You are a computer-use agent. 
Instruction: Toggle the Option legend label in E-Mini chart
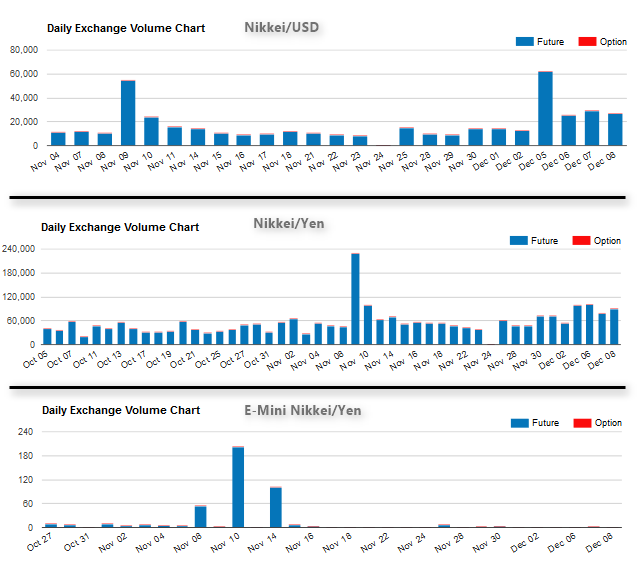pyautogui.click(x=607, y=423)
